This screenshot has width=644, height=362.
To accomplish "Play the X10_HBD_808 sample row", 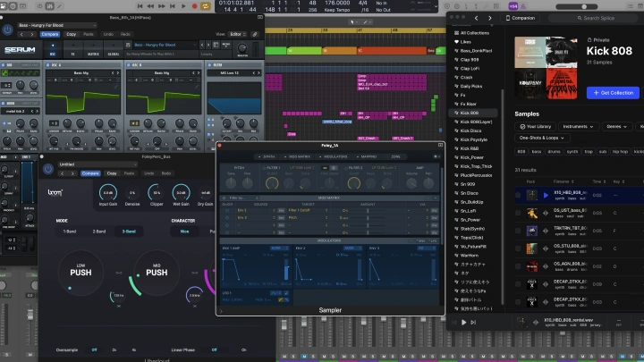I will 546,196.
